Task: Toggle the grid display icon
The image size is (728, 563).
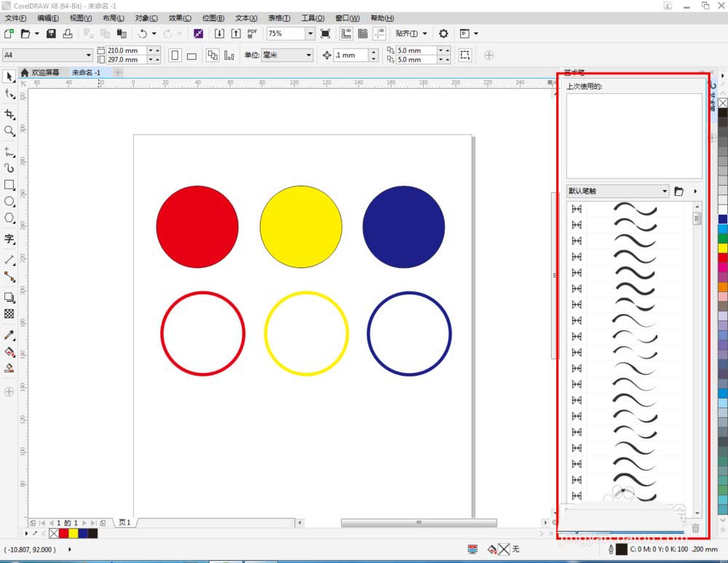Action: (363, 34)
